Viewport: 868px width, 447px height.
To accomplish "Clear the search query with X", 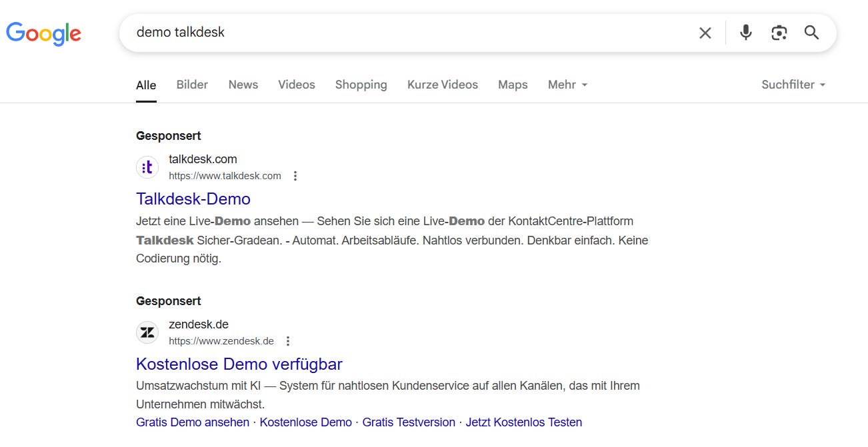I will coord(705,33).
